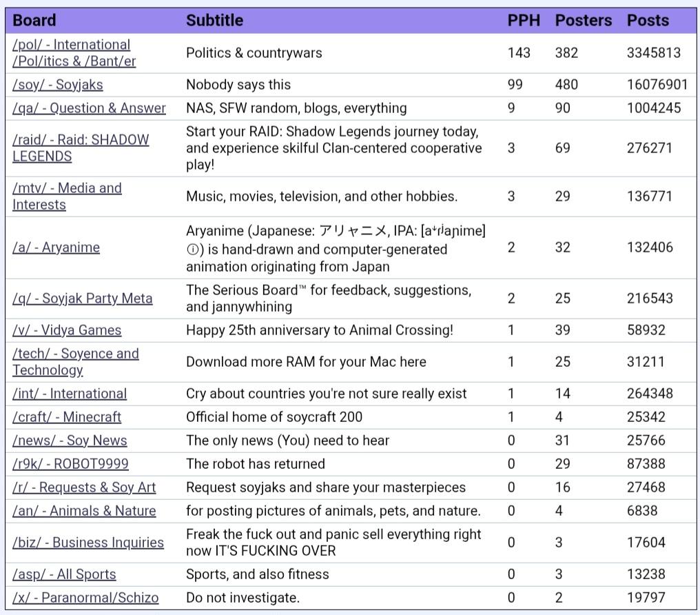
Task: Open /v/ - Vidya Games board
Action: point(67,330)
